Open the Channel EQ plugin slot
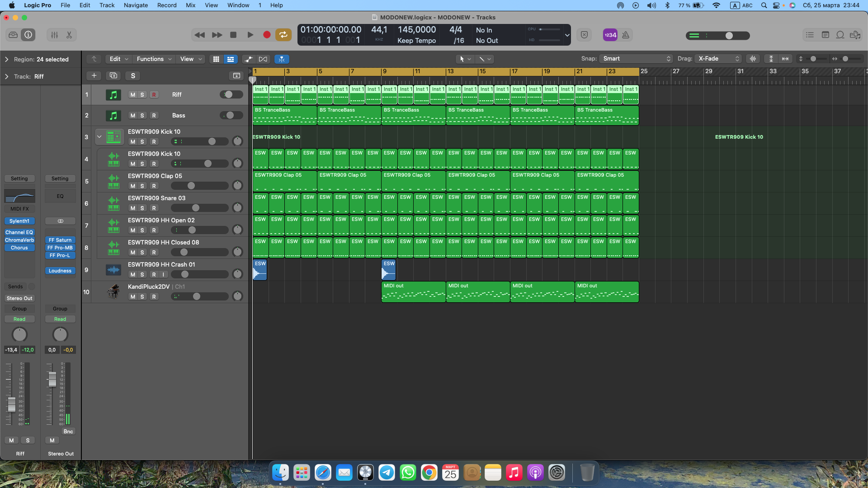The height and width of the screenshot is (488, 868). pos(19,232)
